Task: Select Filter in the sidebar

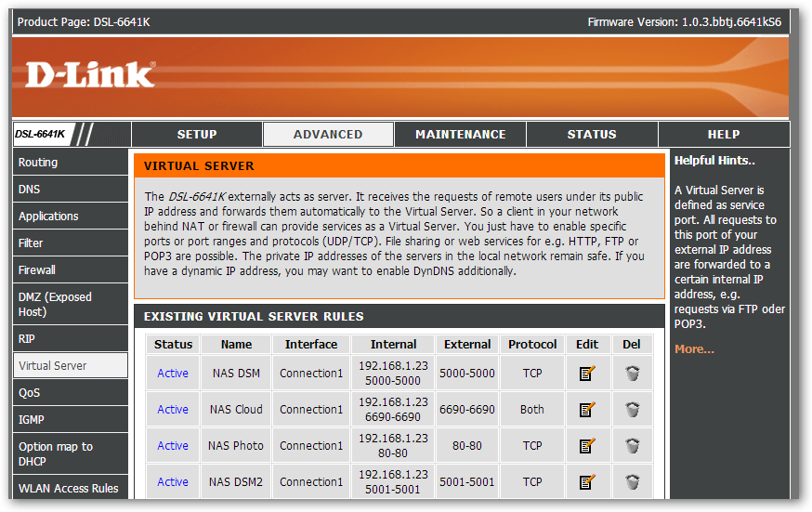Action: point(71,243)
